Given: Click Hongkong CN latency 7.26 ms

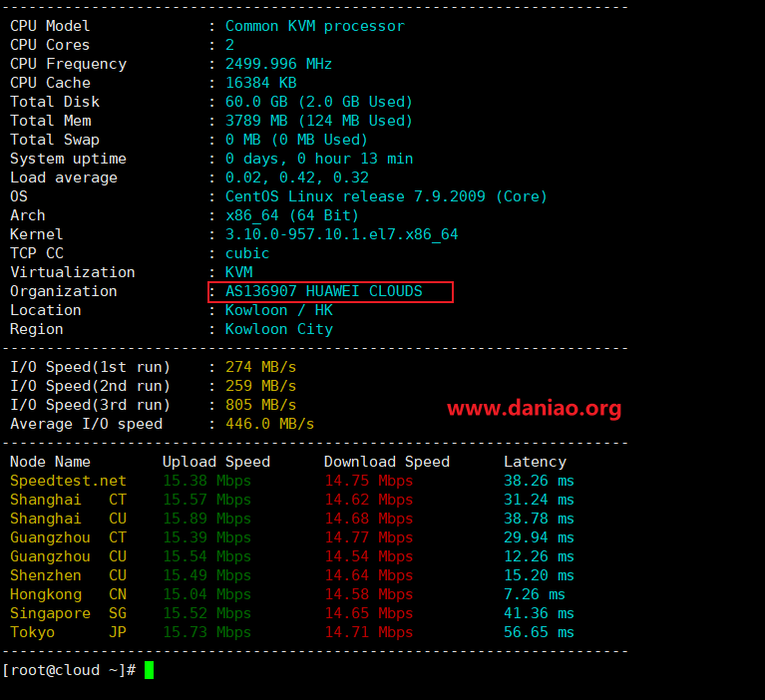Looking at the screenshot, I should click(535, 594).
